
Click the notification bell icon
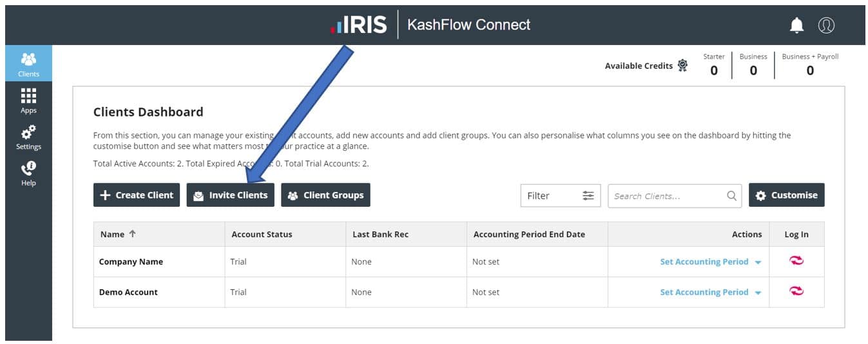(x=797, y=25)
